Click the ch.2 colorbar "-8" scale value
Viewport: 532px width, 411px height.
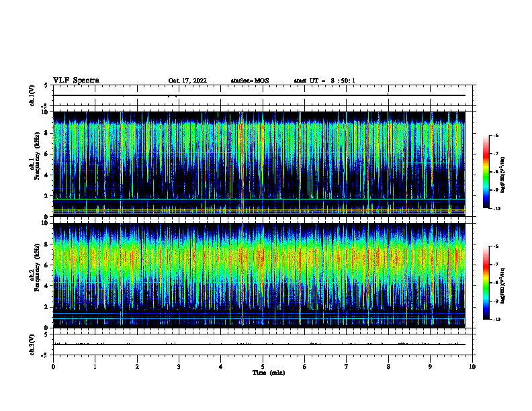pos(496,283)
